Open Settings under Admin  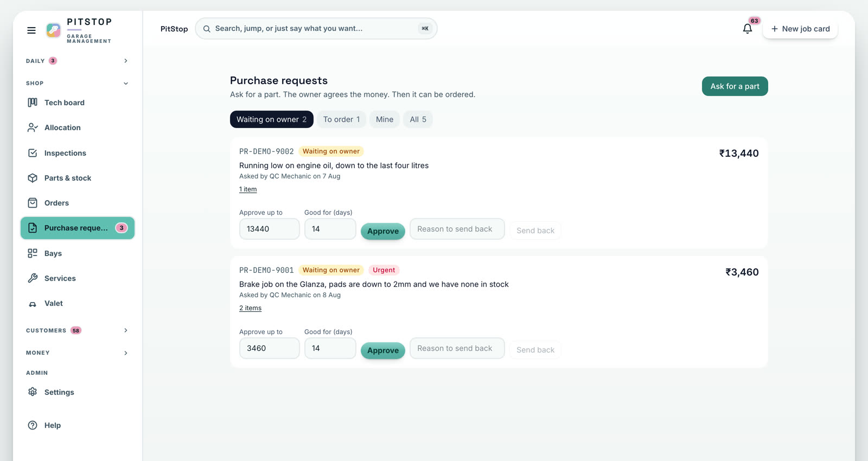pyautogui.click(x=78, y=392)
